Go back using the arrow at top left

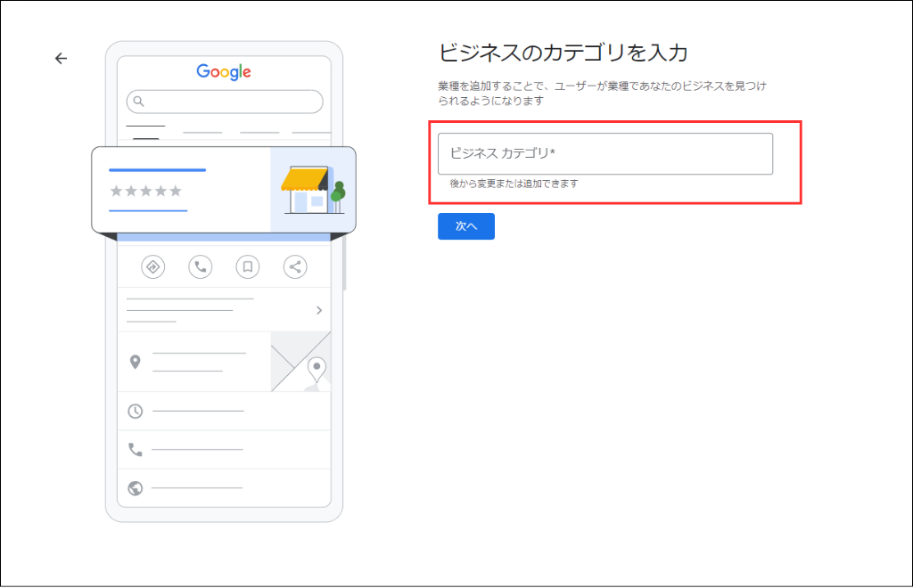[x=60, y=58]
